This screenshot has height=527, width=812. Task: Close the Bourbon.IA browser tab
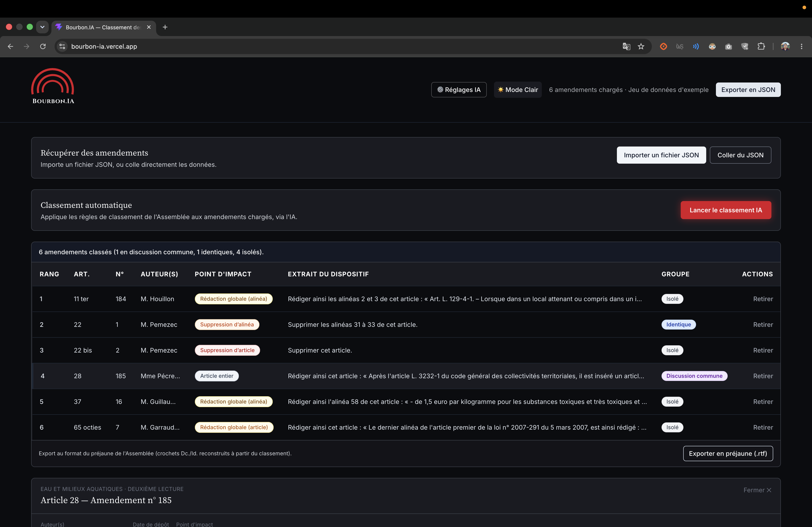(x=149, y=27)
